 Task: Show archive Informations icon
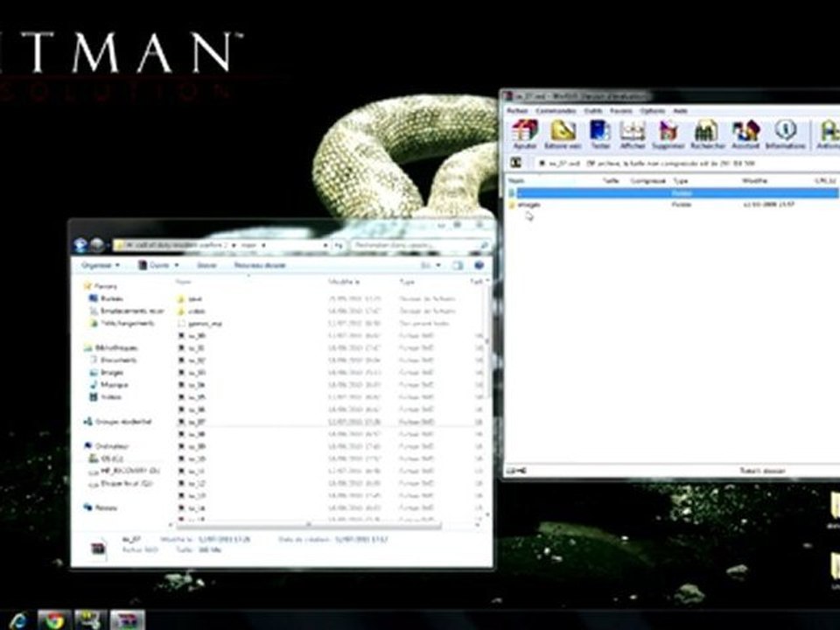coord(785,134)
